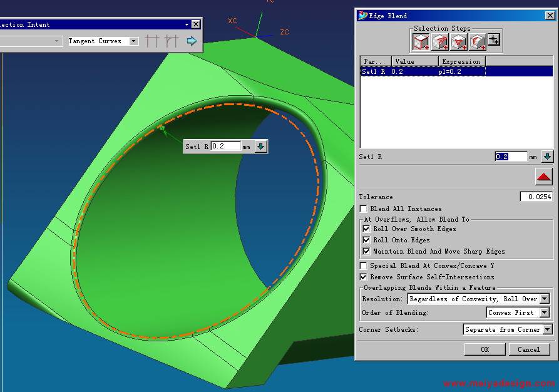Open the Tangent Curves dropdown
The height and width of the screenshot is (392, 559).
pyautogui.click(x=133, y=41)
